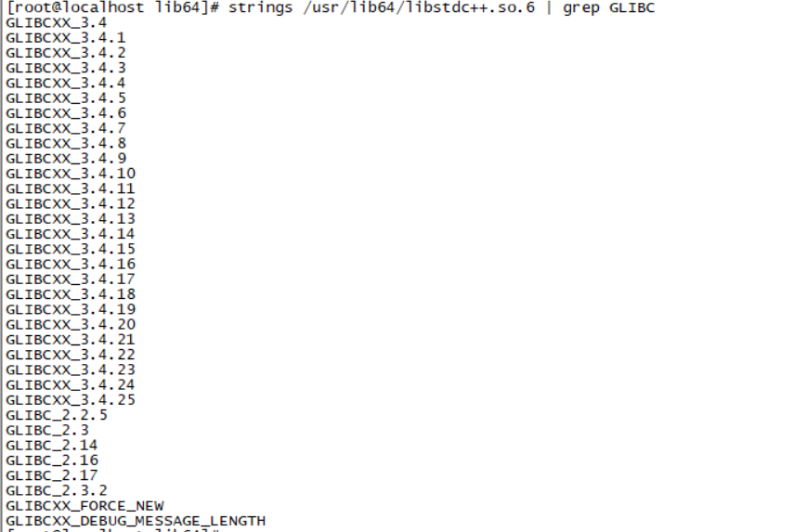Select the GLIBC_2.17 text
The height and width of the screenshot is (532, 793).
pyautogui.click(x=52, y=475)
